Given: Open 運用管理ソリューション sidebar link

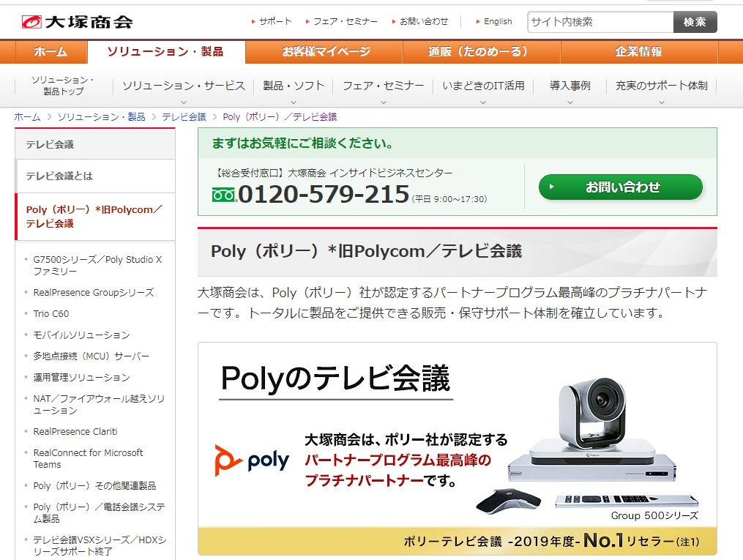Looking at the screenshot, I should pos(81,378).
